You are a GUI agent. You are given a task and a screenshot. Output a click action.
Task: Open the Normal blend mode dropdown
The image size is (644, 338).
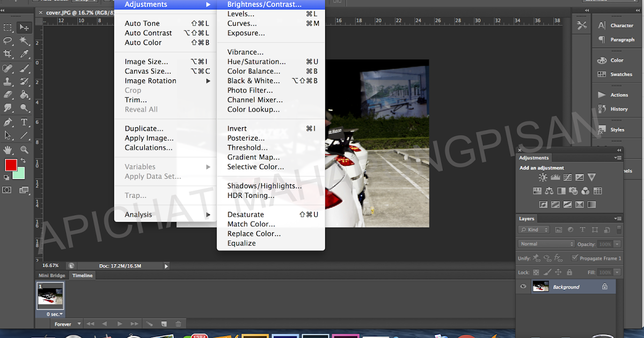(x=545, y=244)
